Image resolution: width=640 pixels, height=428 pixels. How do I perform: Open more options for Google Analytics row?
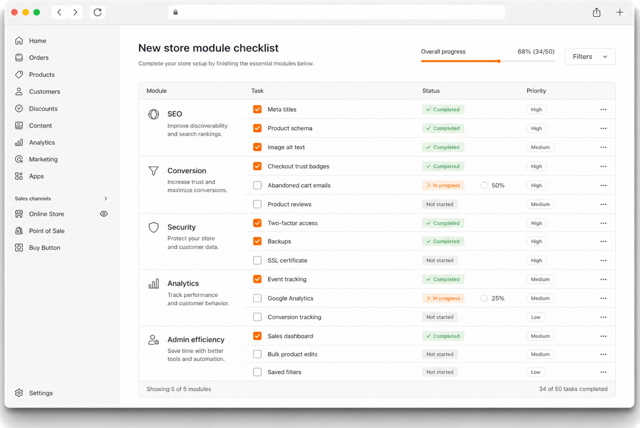603,298
